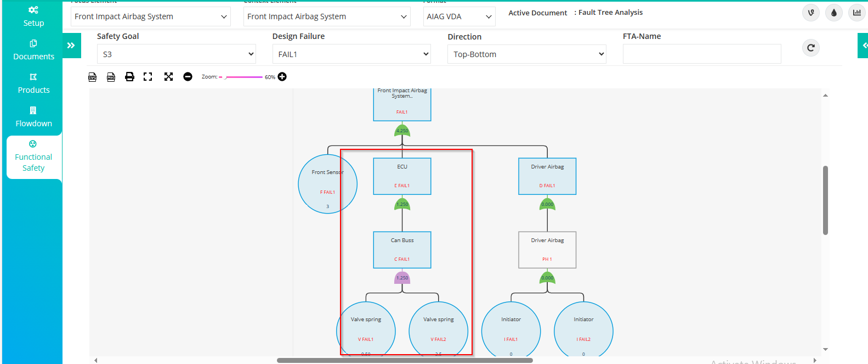Click the four-arrow expand icon
Viewport: 868px width, 364px height.
pos(168,77)
